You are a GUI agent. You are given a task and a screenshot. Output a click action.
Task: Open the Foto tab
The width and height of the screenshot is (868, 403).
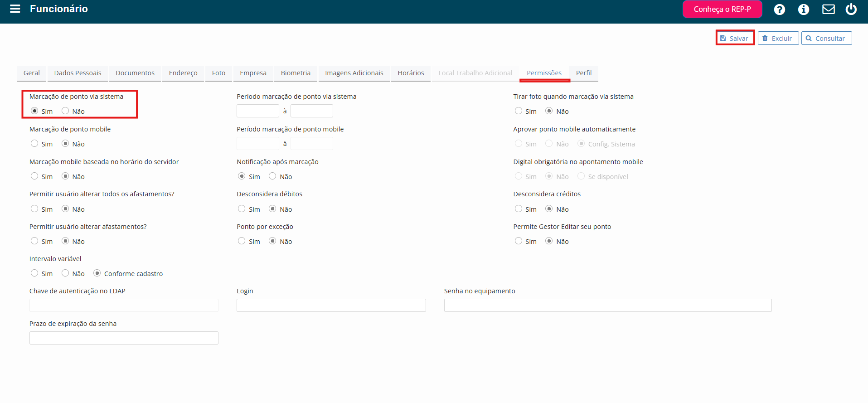click(x=218, y=73)
